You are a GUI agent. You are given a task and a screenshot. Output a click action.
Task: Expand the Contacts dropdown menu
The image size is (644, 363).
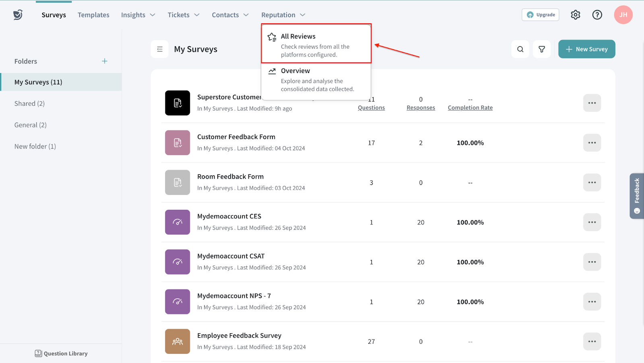230,15
